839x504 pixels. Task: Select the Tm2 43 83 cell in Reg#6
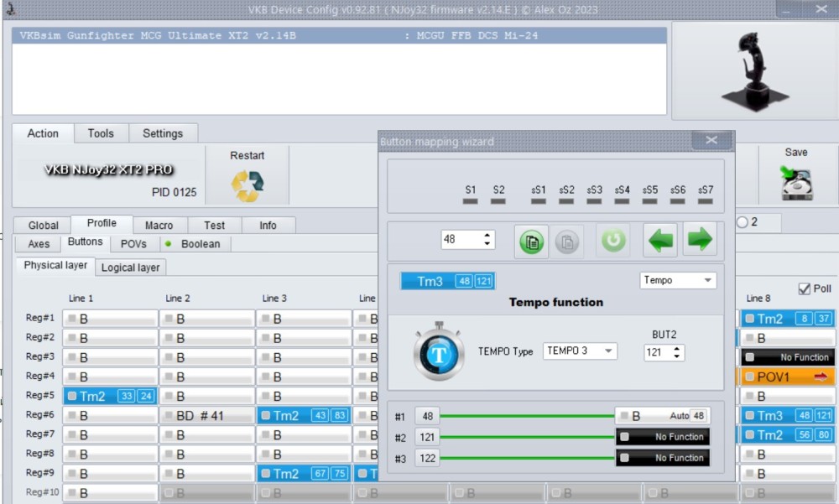coord(304,416)
